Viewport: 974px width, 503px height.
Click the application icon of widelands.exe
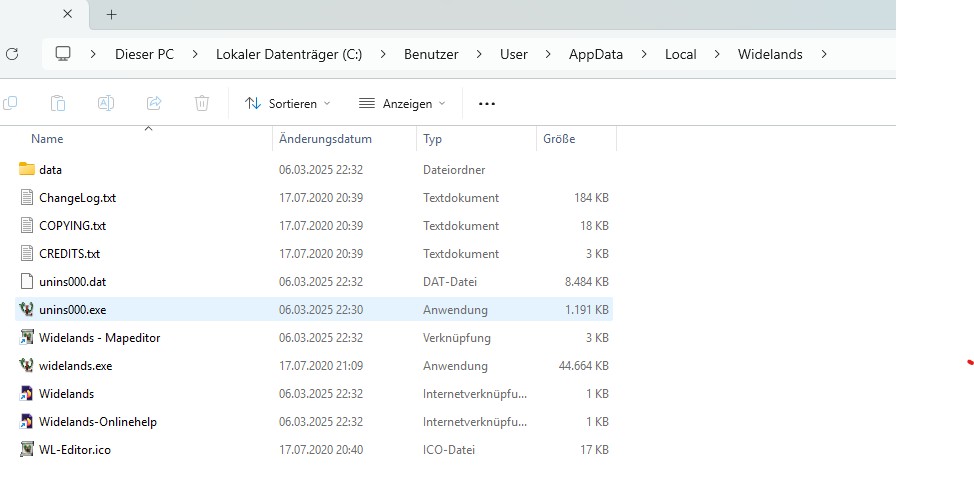point(27,365)
